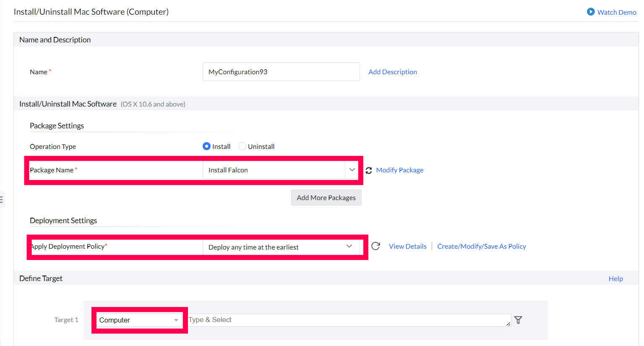Click the left sidebar collapse handle
Viewport: 644px width, 346px height.
pos(2,200)
